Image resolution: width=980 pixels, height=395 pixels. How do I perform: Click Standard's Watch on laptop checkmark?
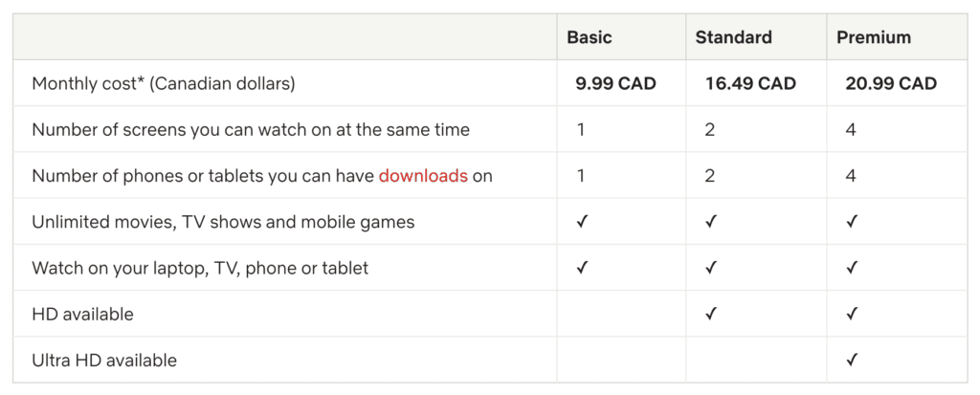pyautogui.click(x=710, y=268)
